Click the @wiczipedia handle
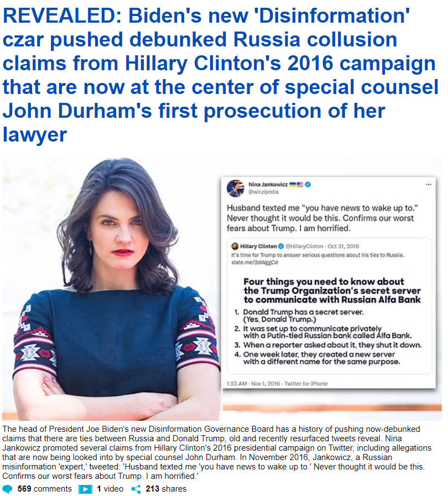The height and width of the screenshot is (496, 448). tap(263, 192)
